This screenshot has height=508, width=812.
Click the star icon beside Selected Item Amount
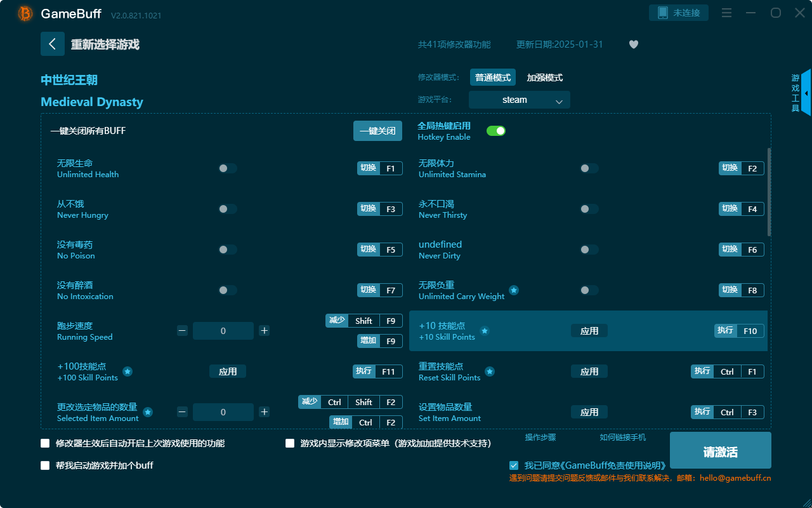[x=148, y=412]
